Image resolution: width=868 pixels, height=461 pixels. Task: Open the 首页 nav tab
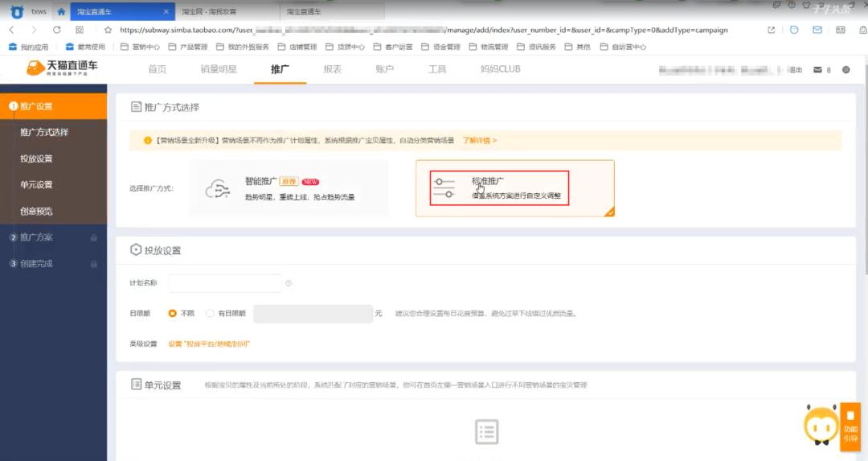pos(158,69)
